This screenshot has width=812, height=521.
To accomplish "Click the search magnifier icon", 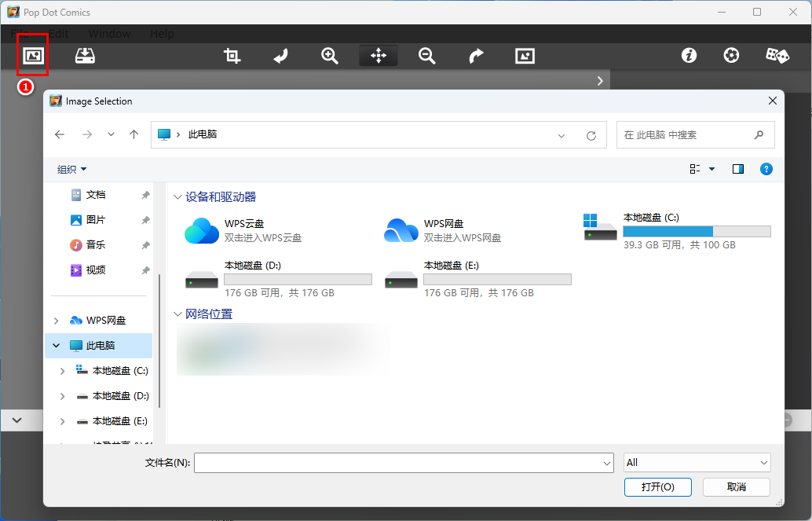I will [759, 135].
